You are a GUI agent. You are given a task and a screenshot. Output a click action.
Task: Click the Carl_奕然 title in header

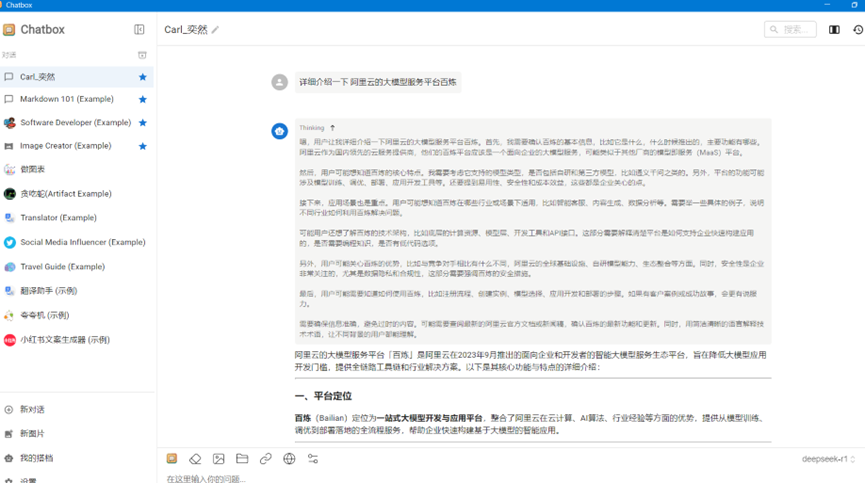[186, 30]
